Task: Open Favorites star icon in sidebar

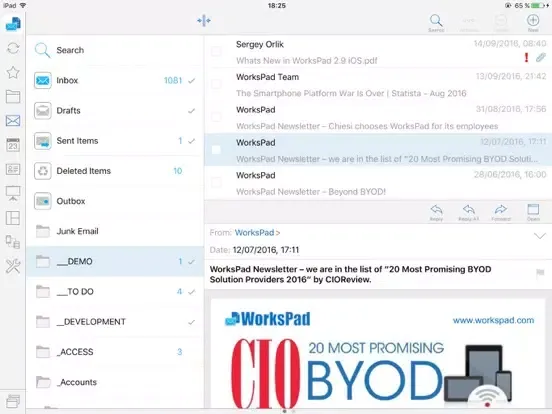Action: click(x=13, y=72)
